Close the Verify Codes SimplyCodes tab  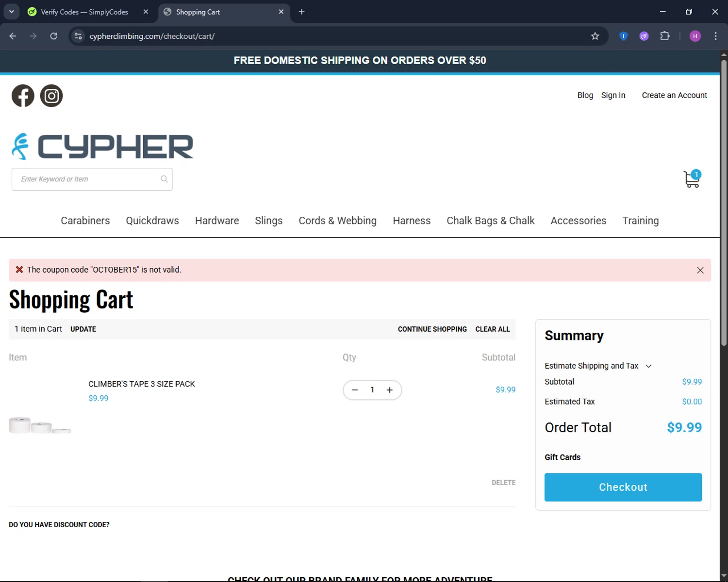(x=146, y=12)
